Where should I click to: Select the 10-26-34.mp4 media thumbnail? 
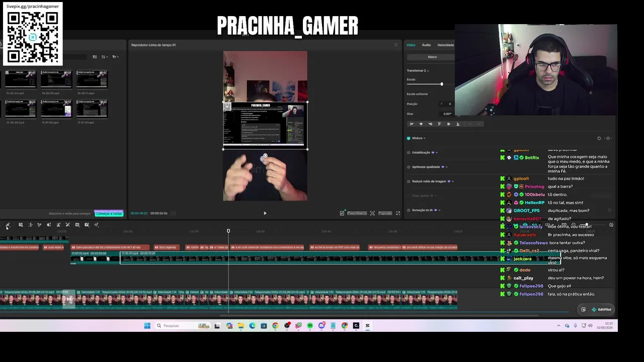point(21,79)
